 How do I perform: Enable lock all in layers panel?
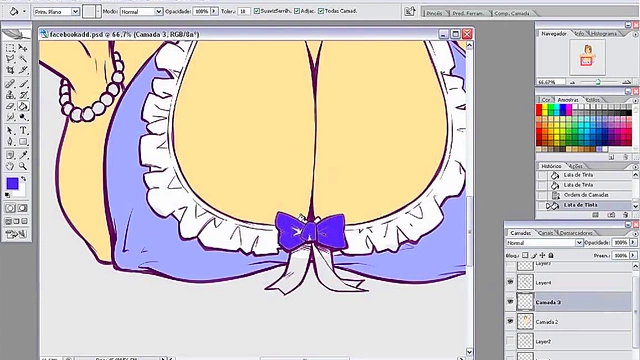(x=551, y=255)
